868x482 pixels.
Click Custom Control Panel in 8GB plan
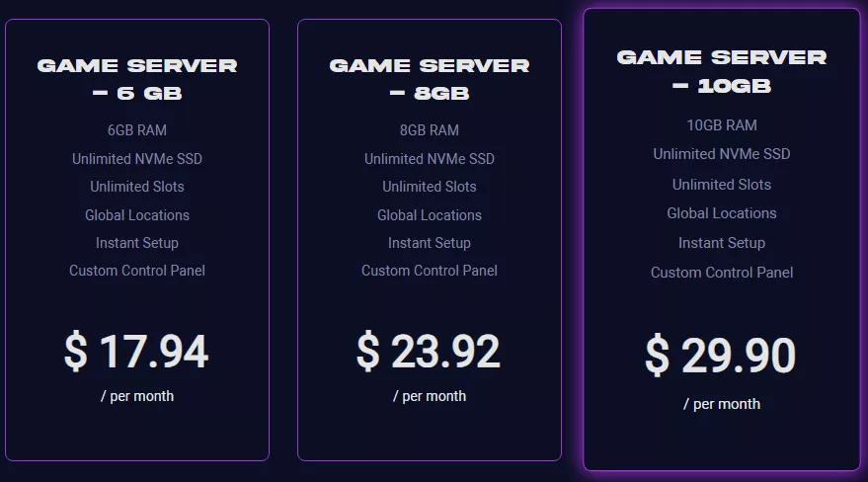pyautogui.click(x=430, y=271)
